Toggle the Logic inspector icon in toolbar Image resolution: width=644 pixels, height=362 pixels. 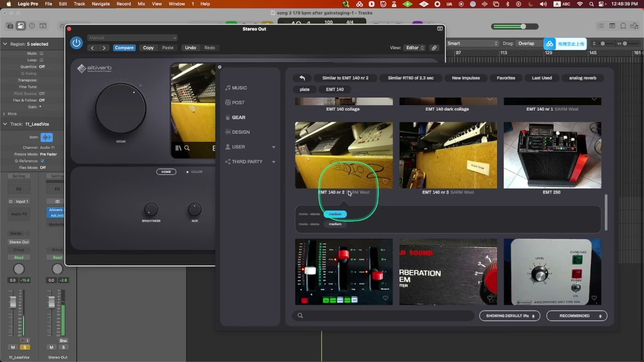pyautogui.click(x=21, y=26)
